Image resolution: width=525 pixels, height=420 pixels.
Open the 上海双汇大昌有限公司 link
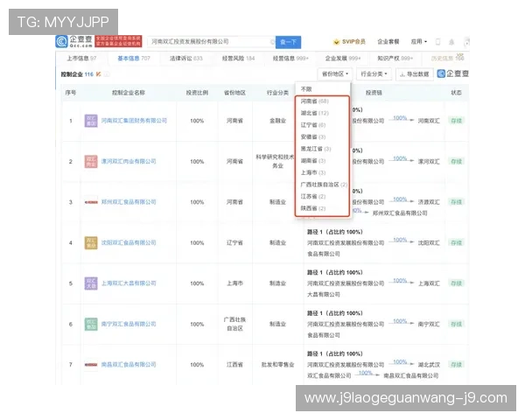(129, 283)
